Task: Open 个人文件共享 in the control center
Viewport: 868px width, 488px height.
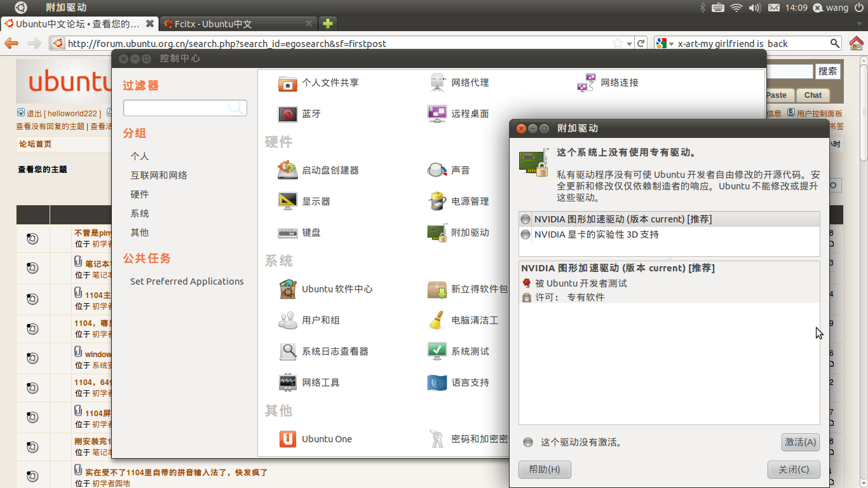Action: [x=318, y=83]
